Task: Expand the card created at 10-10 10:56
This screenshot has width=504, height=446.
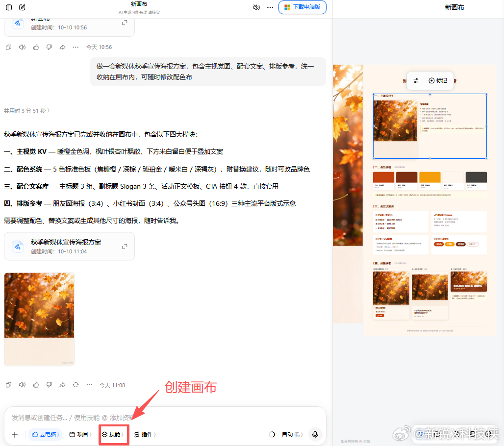Action: [125, 23]
